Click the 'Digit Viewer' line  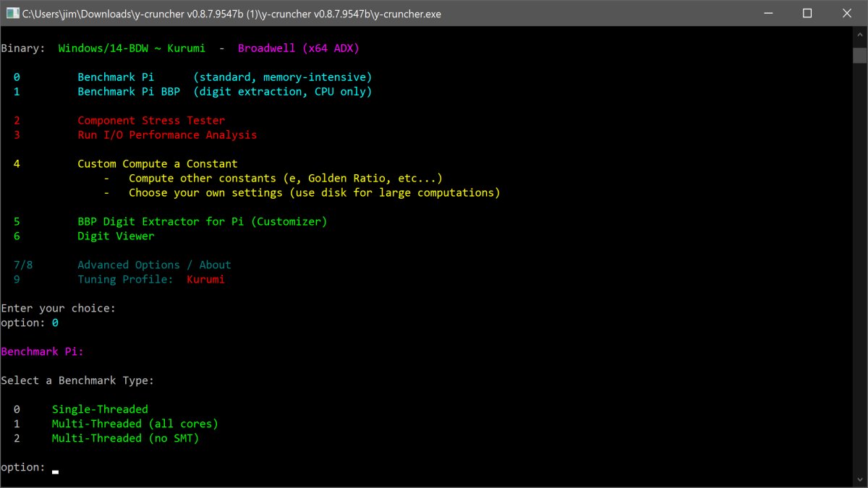point(116,236)
